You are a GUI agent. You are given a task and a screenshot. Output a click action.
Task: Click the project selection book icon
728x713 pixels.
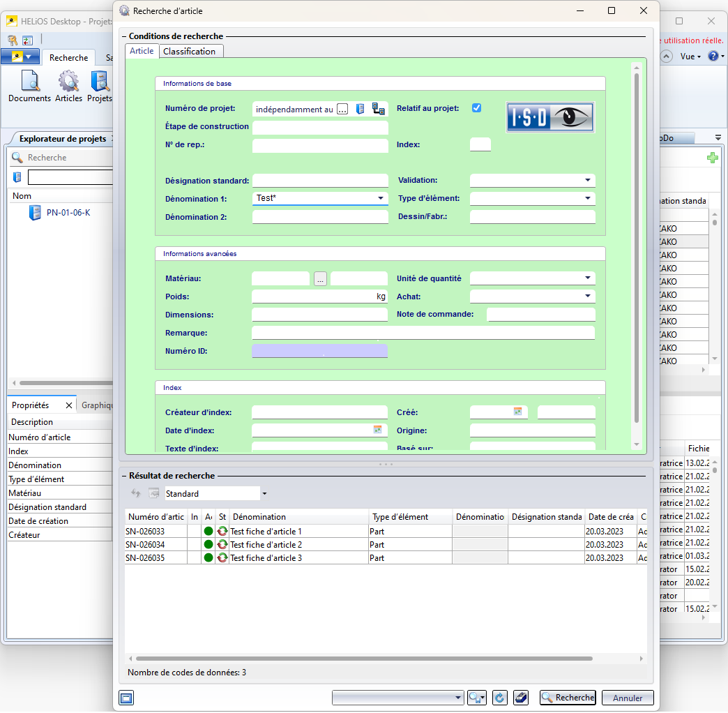click(x=361, y=109)
